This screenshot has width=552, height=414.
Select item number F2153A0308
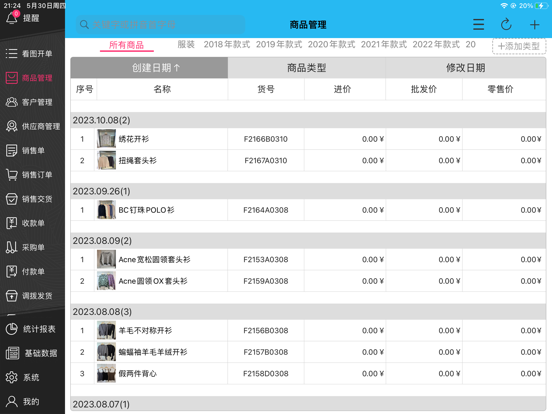pyautogui.click(x=266, y=260)
